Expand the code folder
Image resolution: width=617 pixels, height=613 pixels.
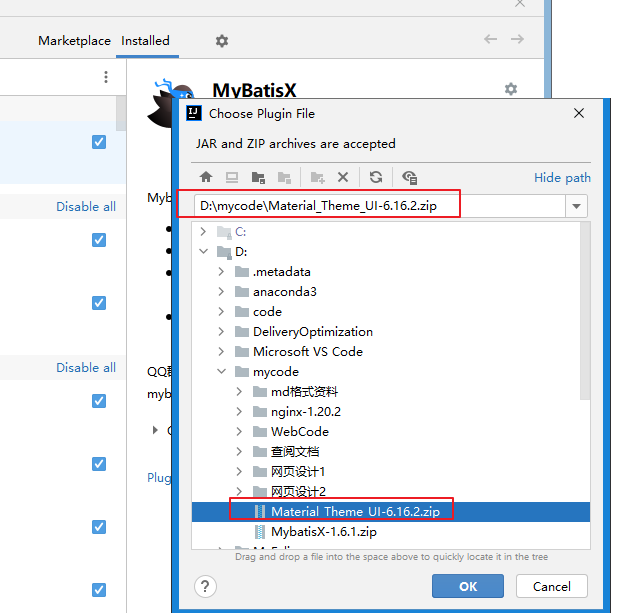pos(221,312)
